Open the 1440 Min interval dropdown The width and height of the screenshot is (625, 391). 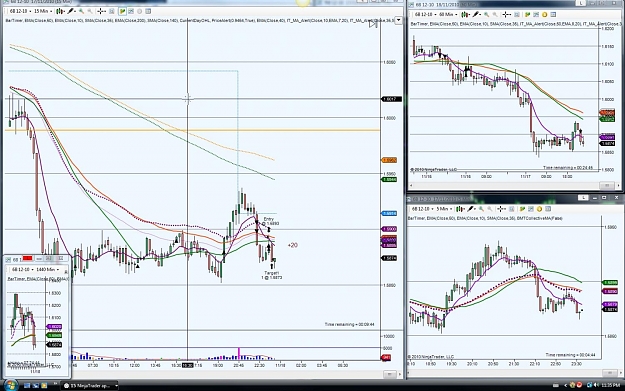(x=47, y=269)
